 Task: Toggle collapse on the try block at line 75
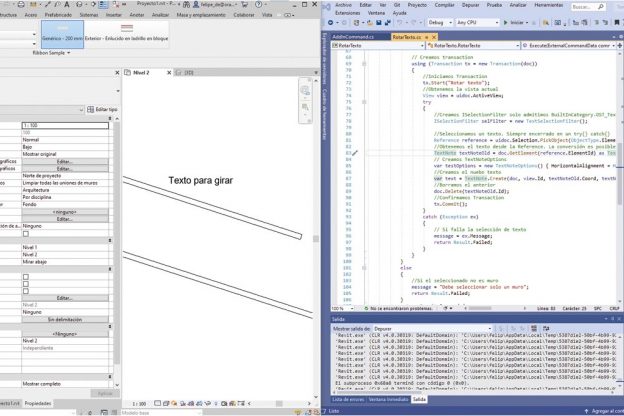click(364, 102)
